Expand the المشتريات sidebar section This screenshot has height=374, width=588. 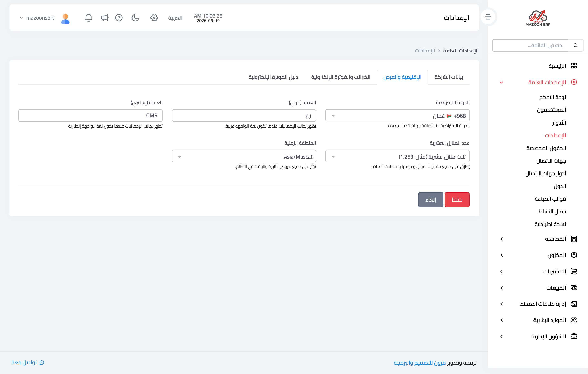pyautogui.click(x=502, y=272)
